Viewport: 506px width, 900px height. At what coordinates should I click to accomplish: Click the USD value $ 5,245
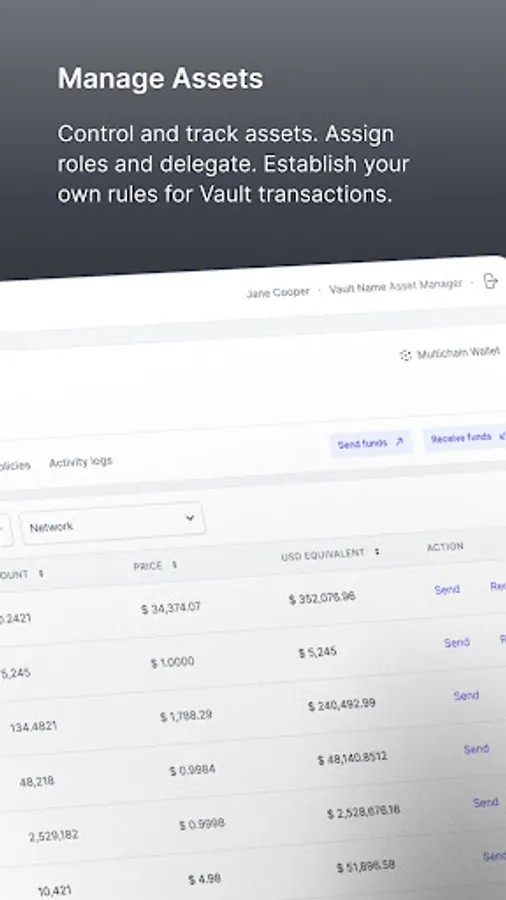pyautogui.click(x=318, y=653)
